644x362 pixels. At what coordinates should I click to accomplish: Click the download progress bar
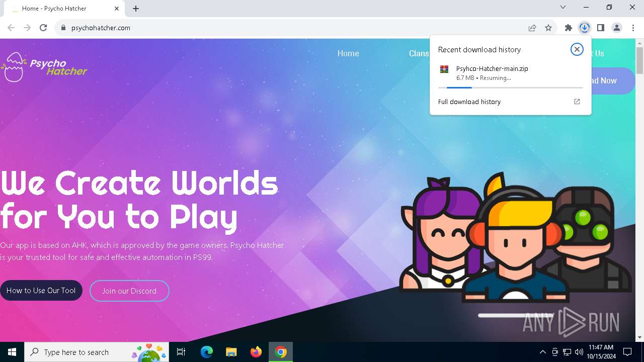(510, 87)
